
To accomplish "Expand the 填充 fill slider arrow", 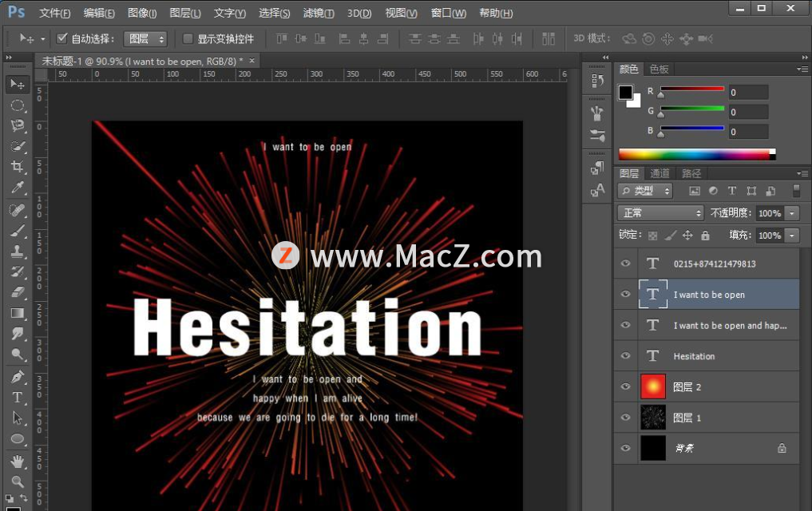I will [x=792, y=236].
